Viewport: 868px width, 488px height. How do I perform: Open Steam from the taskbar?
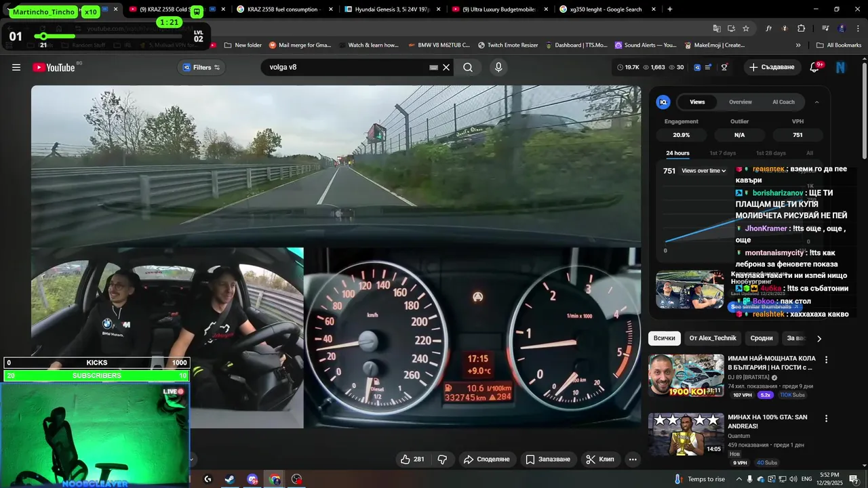click(230, 479)
